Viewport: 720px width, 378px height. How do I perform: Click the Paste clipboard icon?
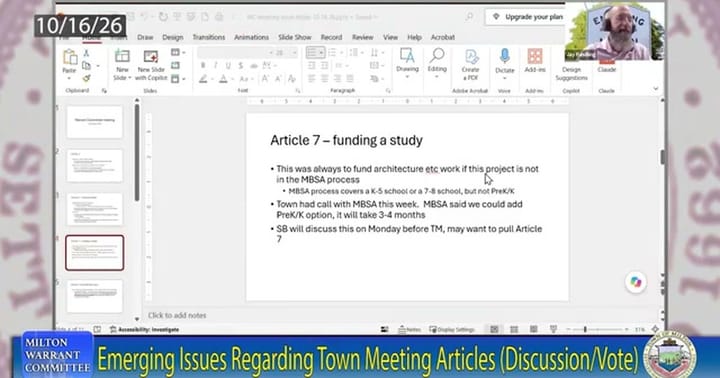click(70, 57)
